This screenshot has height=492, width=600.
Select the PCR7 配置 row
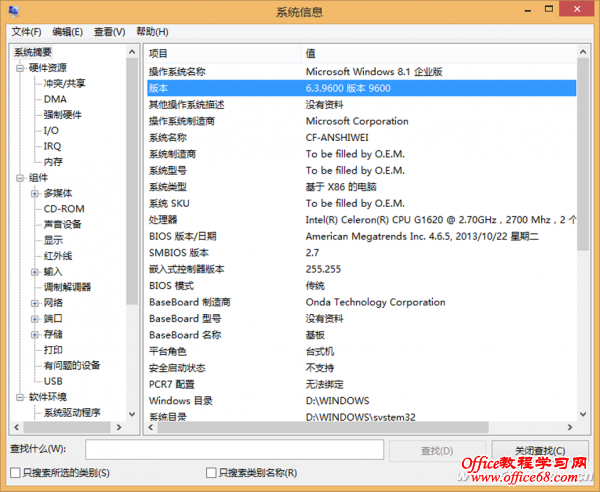click(x=362, y=384)
